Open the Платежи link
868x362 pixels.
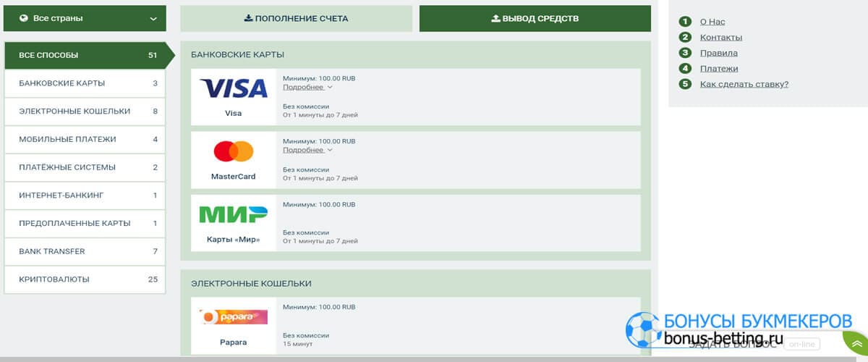pyautogui.click(x=719, y=69)
